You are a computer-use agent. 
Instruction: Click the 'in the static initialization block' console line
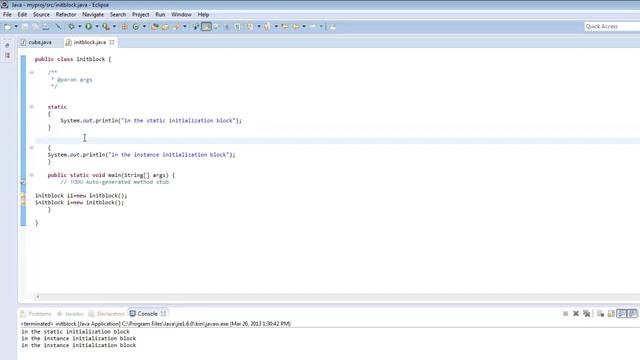75,332
